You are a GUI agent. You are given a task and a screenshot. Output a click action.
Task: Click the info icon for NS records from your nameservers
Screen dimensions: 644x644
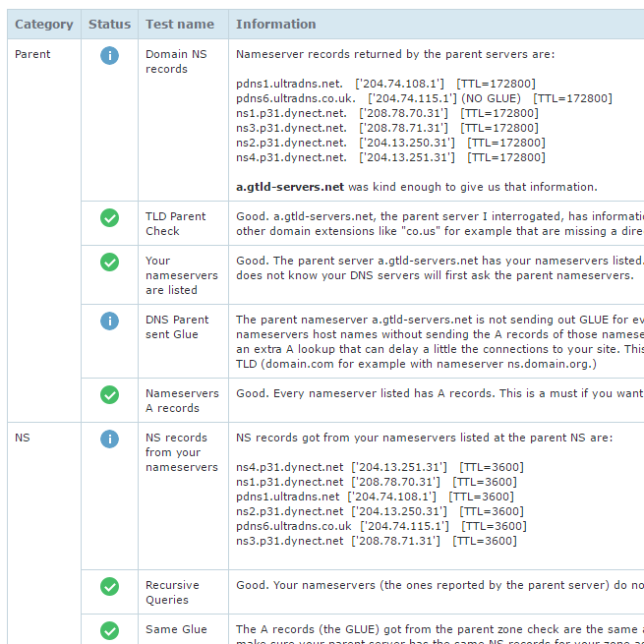pos(110,439)
